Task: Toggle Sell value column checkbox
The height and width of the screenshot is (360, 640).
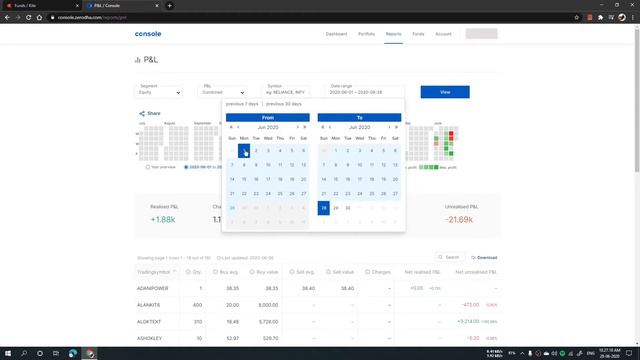Action: 328,272
